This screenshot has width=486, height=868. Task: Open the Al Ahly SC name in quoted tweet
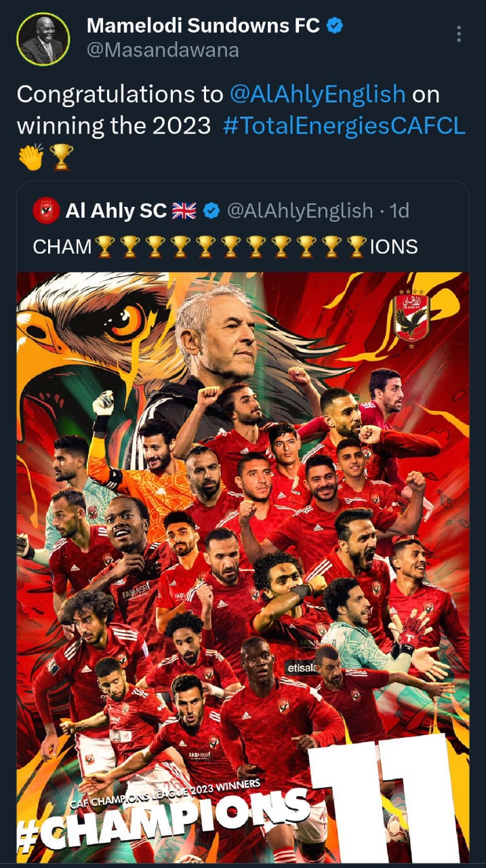(x=116, y=211)
